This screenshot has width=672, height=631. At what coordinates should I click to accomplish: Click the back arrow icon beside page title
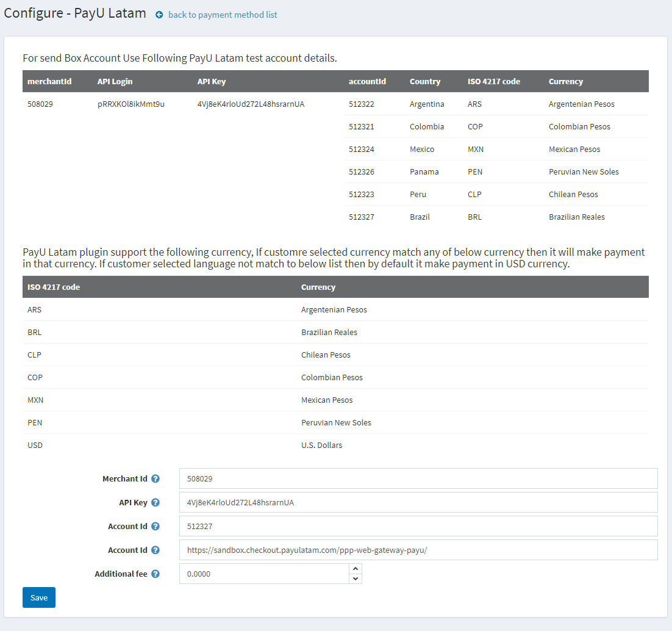159,15
